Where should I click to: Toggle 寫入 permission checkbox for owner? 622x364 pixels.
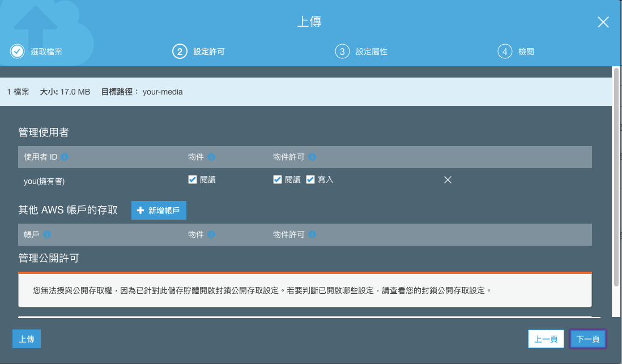(x=310, y=179)
